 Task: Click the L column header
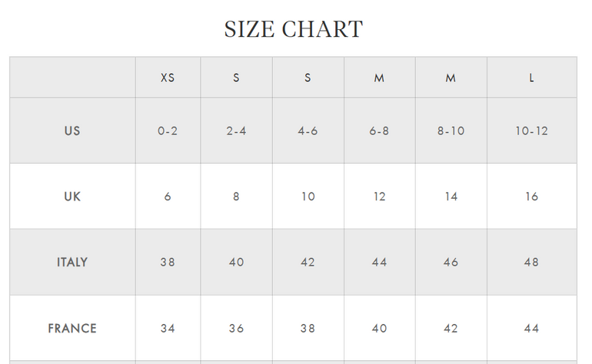[x=531, y=78]
